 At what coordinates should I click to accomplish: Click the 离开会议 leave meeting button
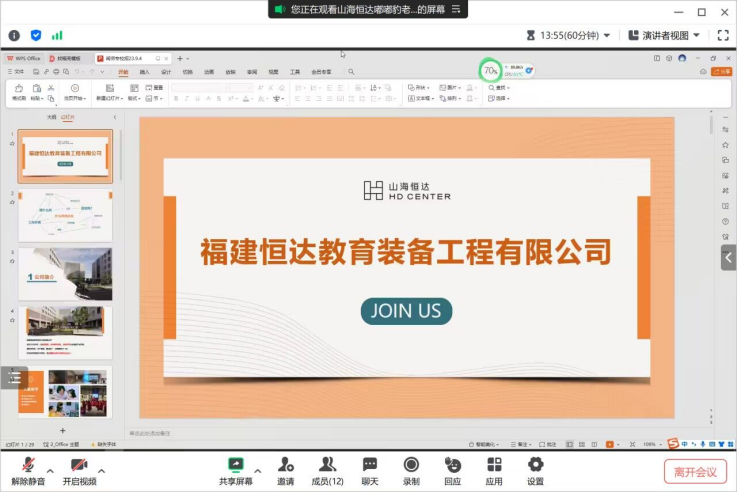pyautogui.click(x=695, y=472)
